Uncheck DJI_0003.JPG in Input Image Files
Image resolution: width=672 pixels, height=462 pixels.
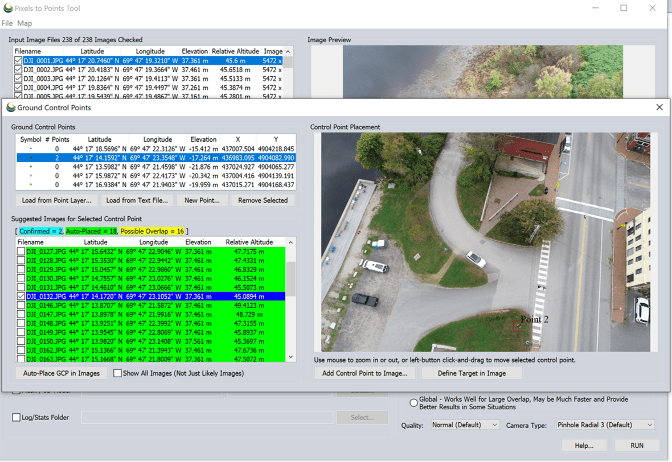click(18, 78)
